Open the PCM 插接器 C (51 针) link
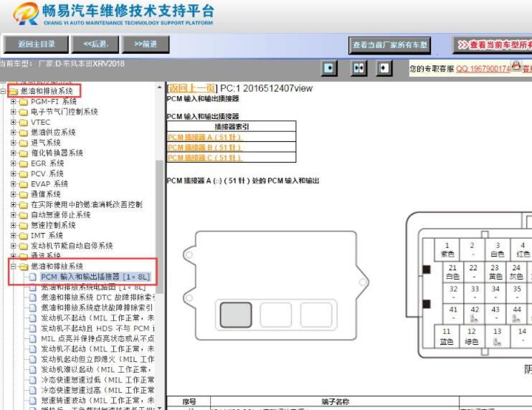 pos(204,158)
